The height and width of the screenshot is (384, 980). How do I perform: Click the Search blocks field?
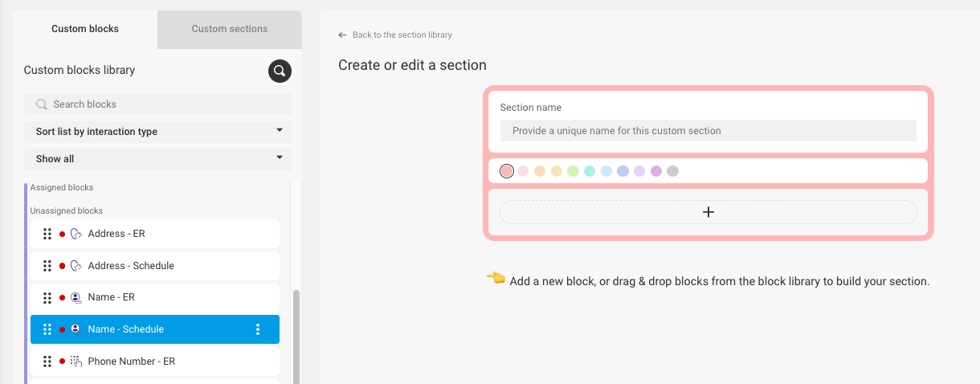(x=157, y=104)
